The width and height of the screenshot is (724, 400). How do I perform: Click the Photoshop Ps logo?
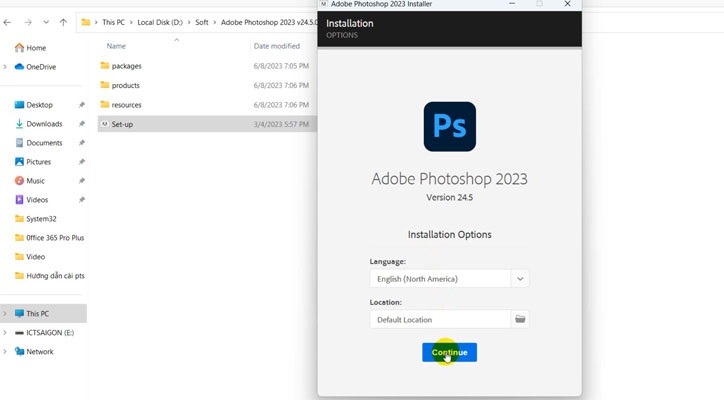pos(449,126)
